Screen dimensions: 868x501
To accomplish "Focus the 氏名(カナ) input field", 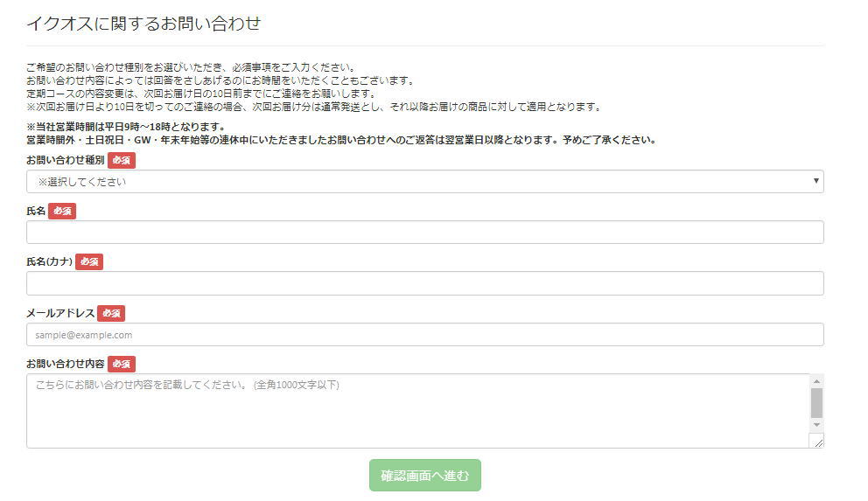I will (424, 283).
